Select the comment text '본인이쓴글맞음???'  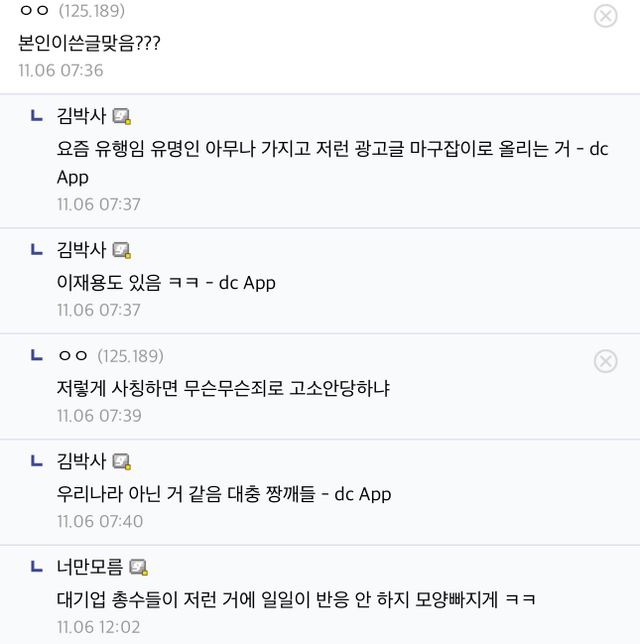click(x=90, y=43)
